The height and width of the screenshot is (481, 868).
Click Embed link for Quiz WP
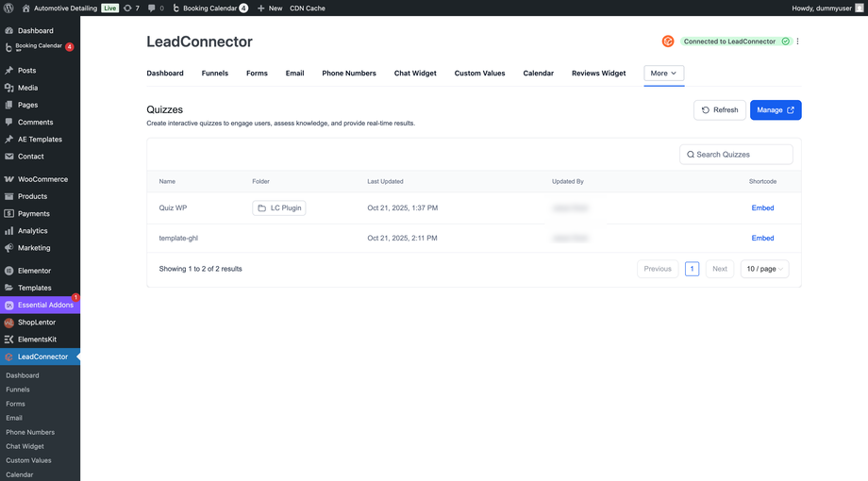tap(762, 208)
